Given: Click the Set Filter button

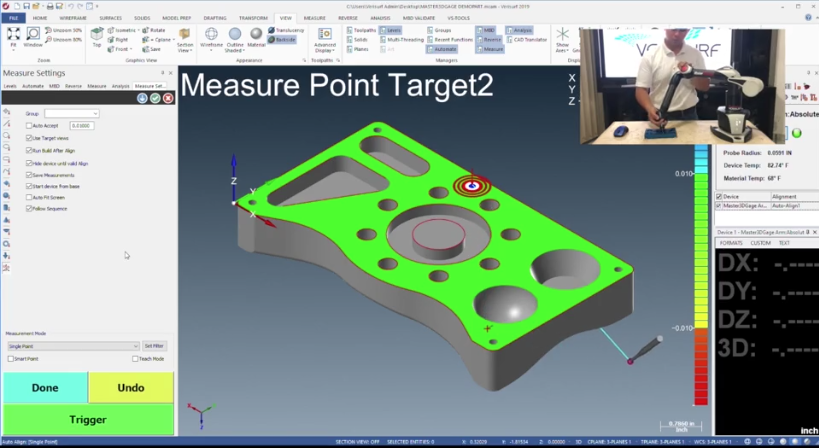Looking at the screenshot, I should (x=154, y=346).
